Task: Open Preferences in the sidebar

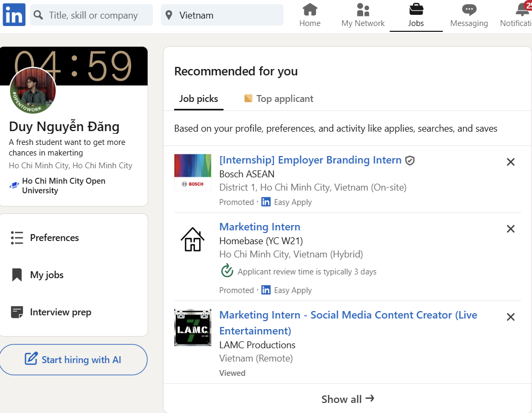Action: (x=54, y=237)
